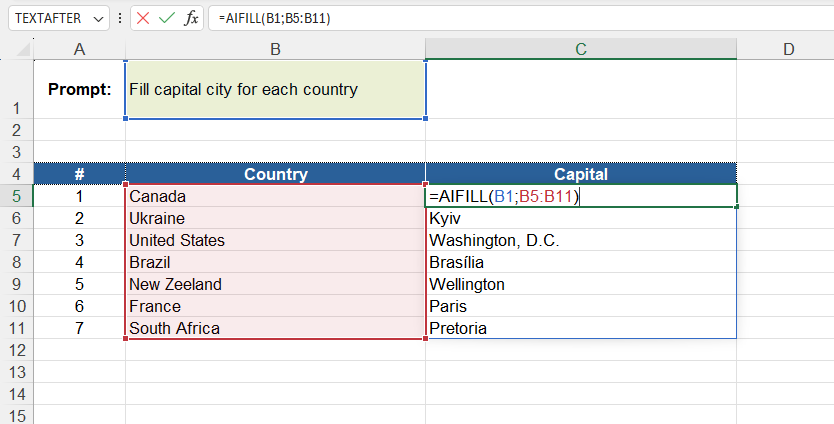
Task: Select the row 5 header
Action: point(16,196)
